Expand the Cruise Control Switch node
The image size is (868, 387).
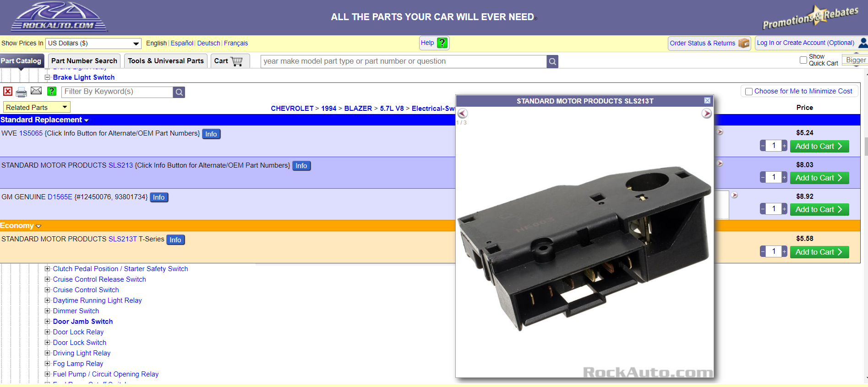[x=47, y=290]
